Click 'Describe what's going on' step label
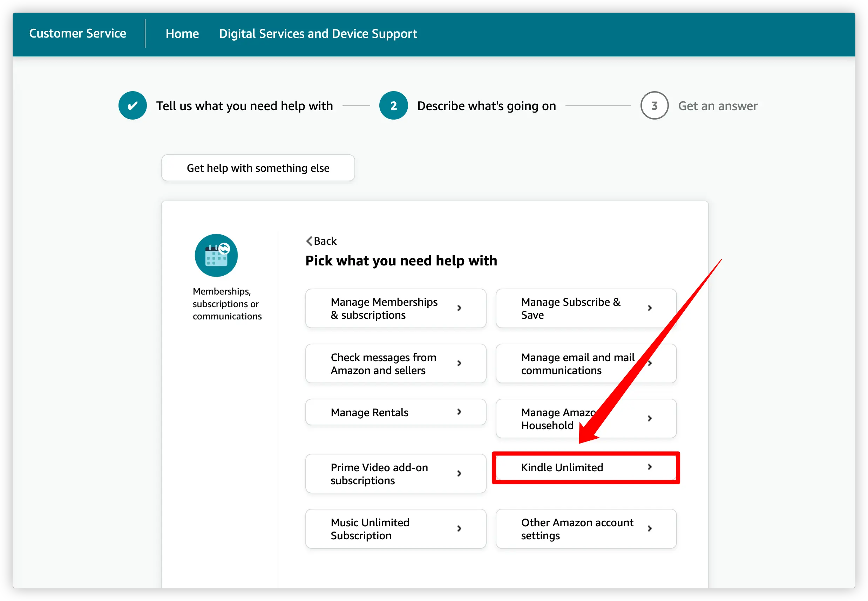Image resolution: width=868 pixels, height=601 pixels. [x=486, y=106]
